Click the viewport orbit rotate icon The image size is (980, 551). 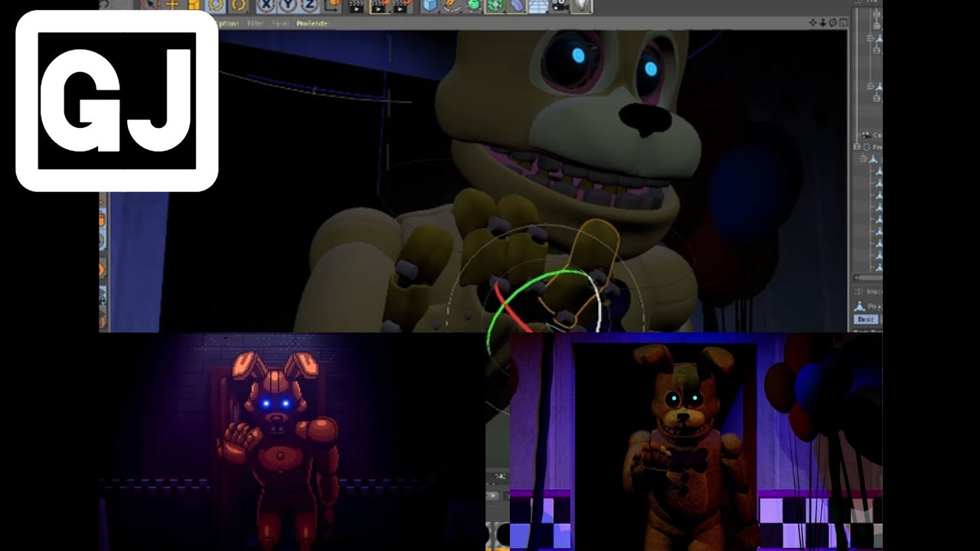click(833, 22)
